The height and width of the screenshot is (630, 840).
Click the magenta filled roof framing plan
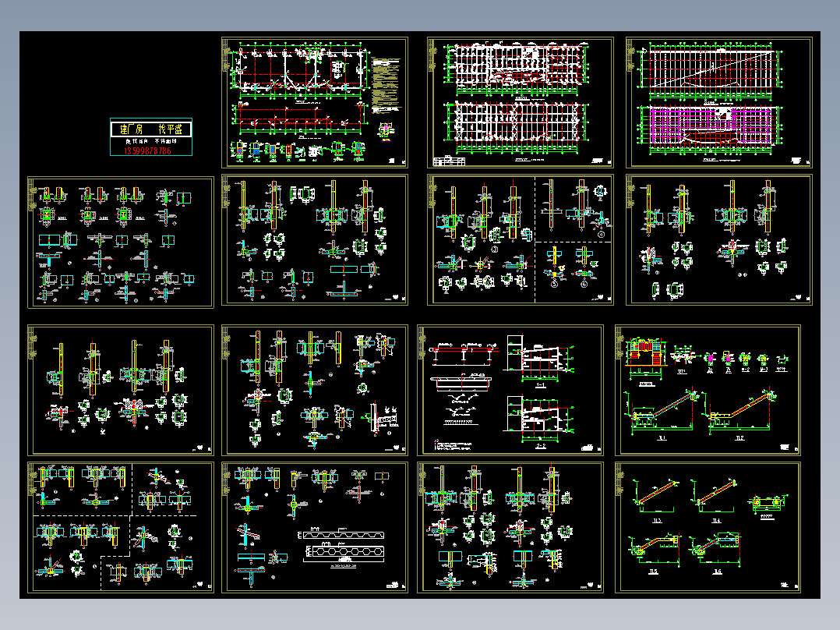click(x=711, y=126)
